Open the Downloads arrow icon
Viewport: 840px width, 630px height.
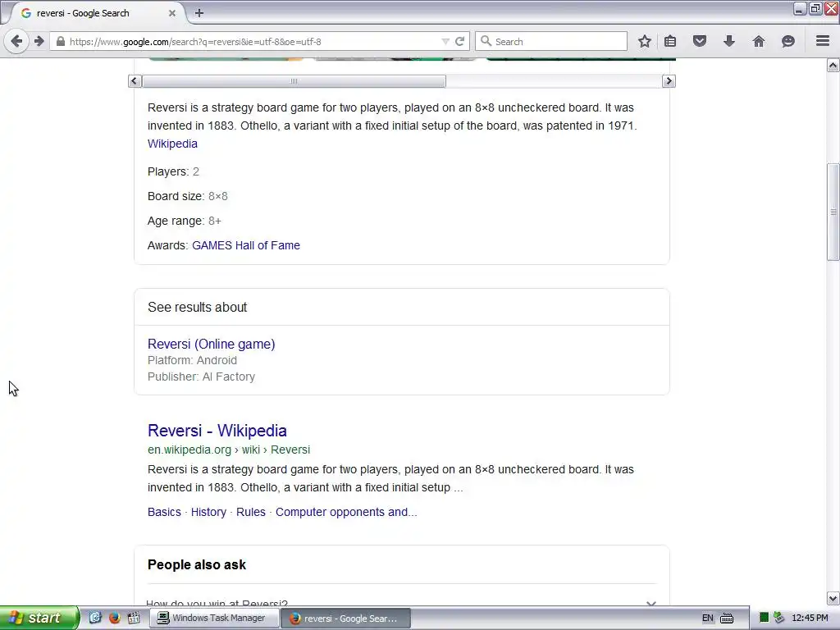pyautogui.click(x=729, y=41)
